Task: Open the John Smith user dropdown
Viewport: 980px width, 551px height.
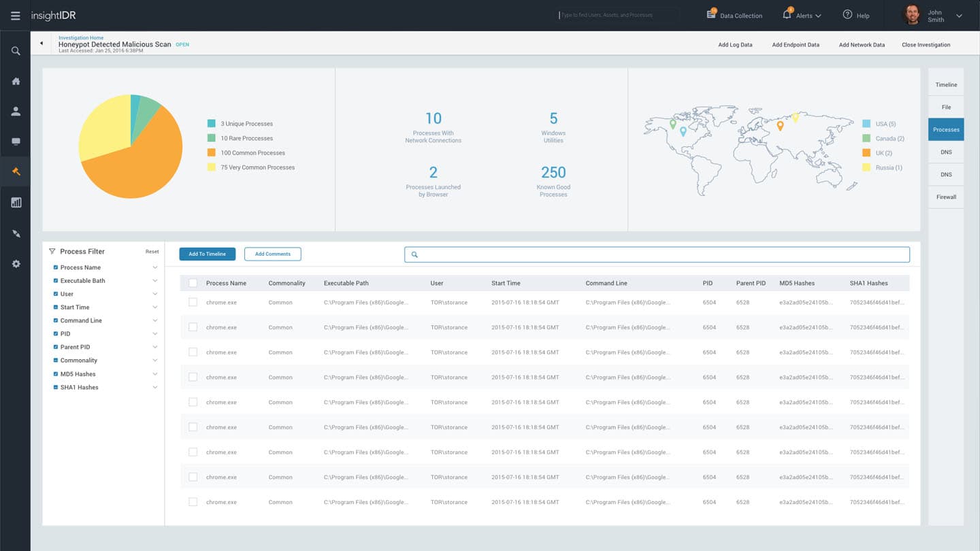Action: (959, 16)
